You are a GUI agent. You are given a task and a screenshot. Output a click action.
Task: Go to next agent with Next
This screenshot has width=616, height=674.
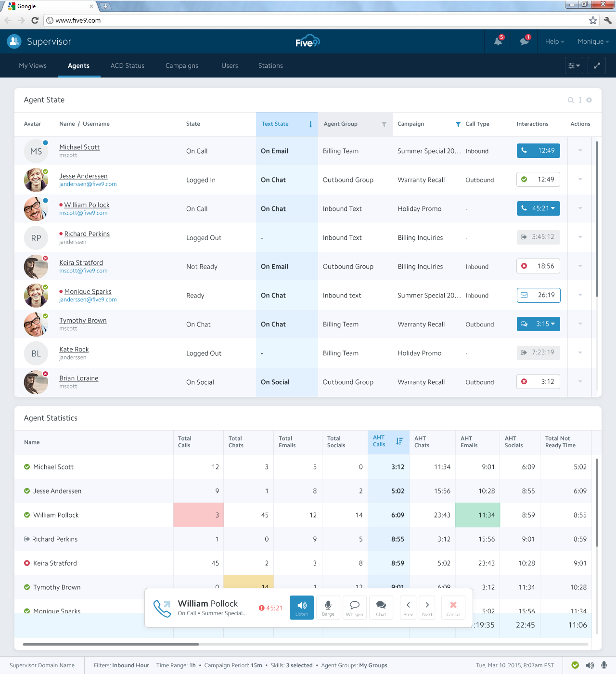point(427,607)
